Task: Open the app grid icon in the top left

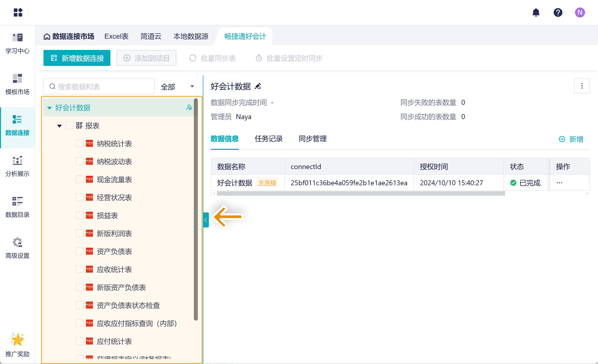Action: [18, 12]
